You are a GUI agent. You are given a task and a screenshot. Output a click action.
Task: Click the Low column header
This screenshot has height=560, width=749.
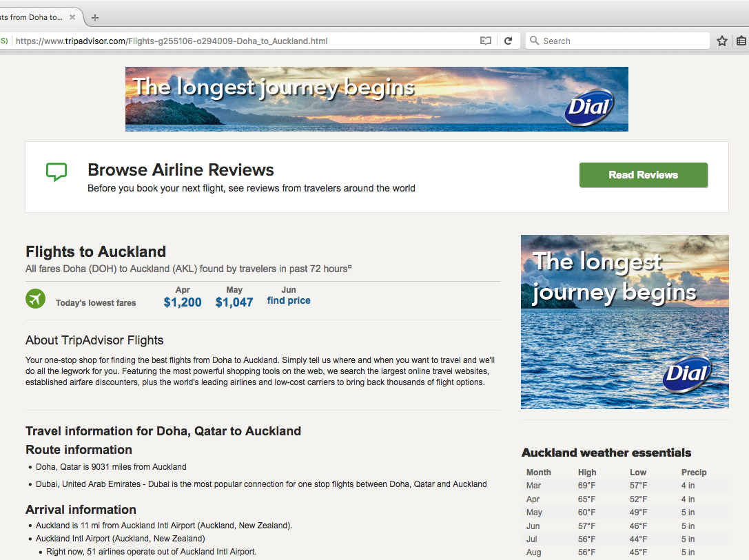pos(637,472)
